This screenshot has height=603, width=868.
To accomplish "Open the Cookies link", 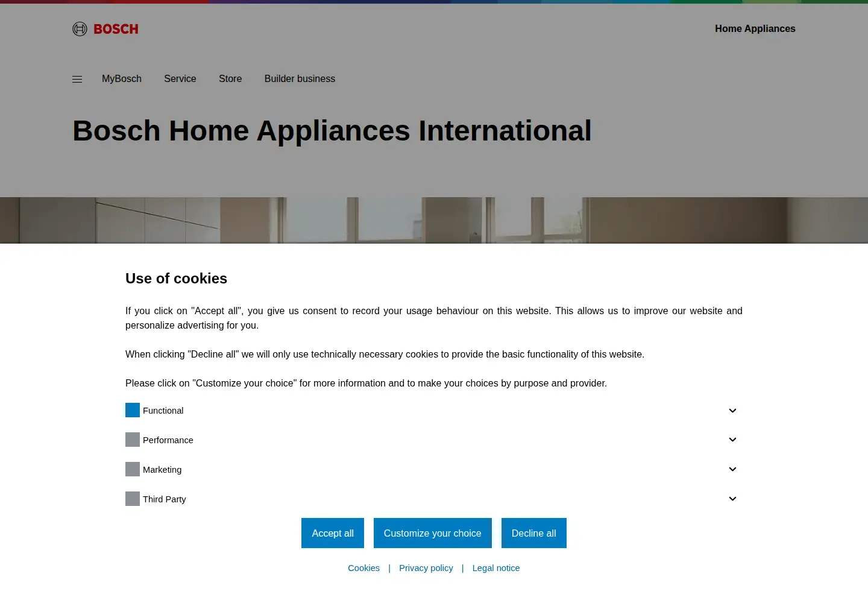I will click(x=364, y=568).
